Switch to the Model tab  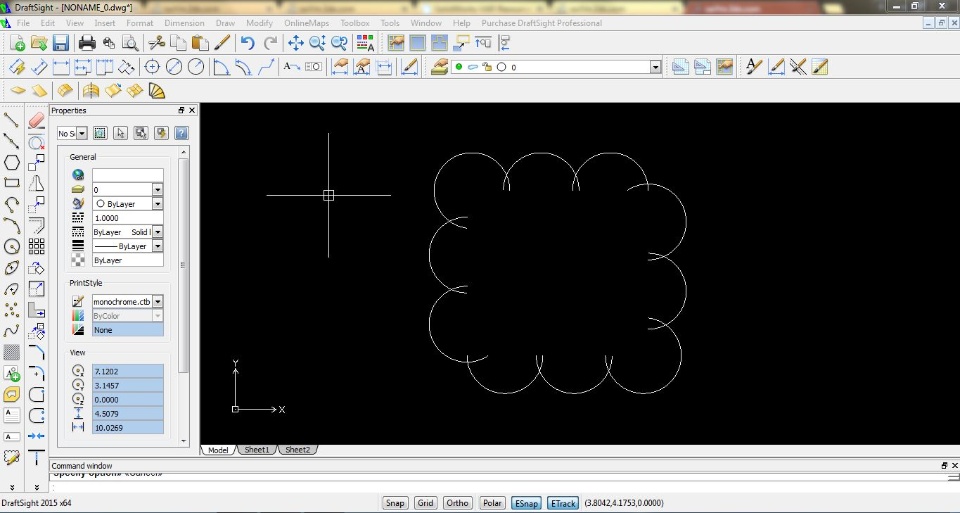pyautogui.click(x=218, y=450)
